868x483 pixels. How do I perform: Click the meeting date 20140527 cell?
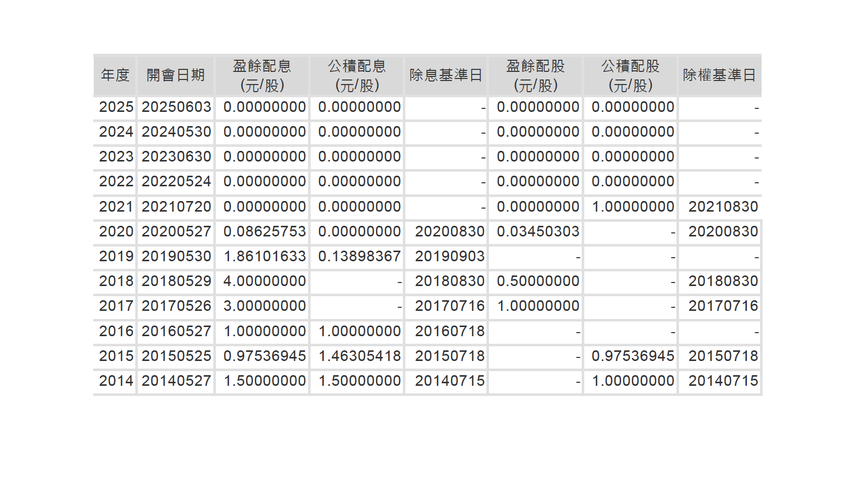point(176,381)
